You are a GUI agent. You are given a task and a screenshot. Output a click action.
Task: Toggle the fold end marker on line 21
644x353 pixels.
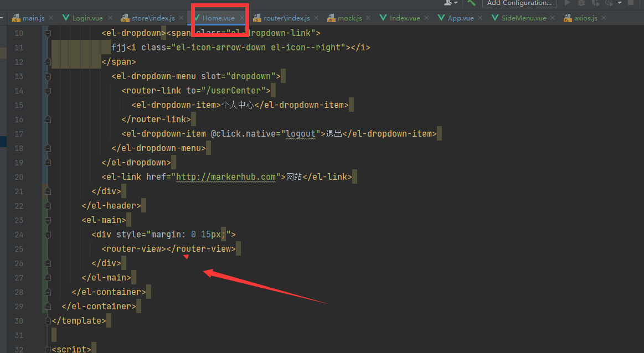[x=48, y=191]
